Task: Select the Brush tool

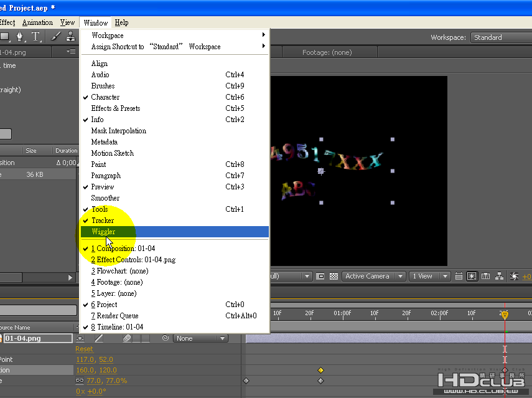Action: (x=56, y=36)
